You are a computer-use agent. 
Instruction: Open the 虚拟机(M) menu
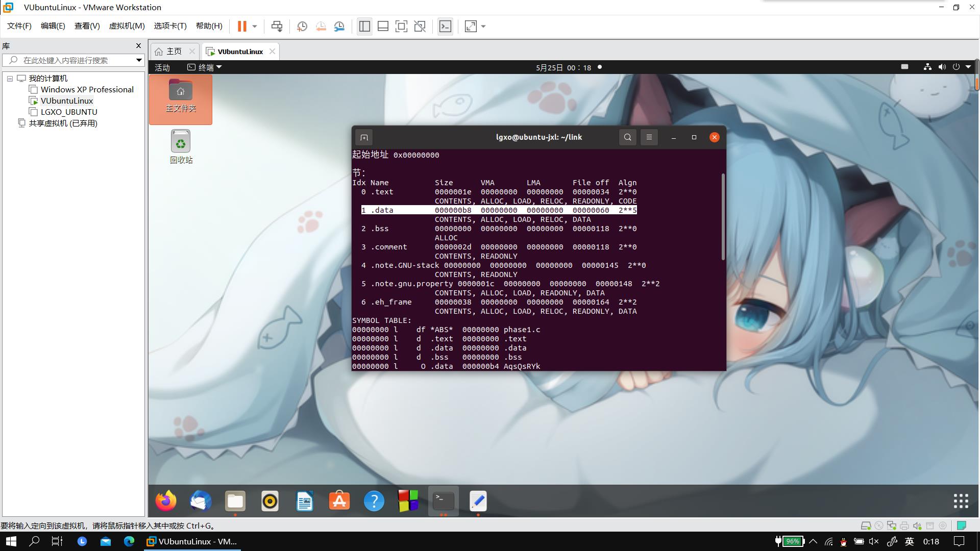(x=127, y=26)
